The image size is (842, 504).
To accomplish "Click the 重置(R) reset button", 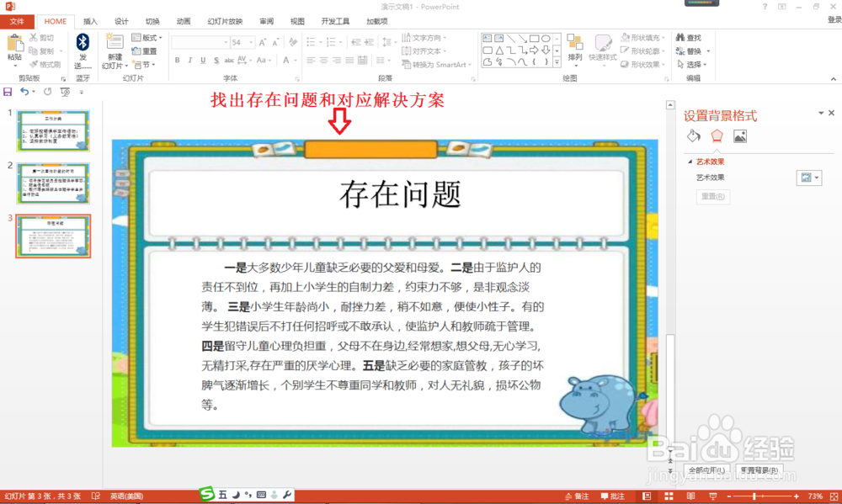I will [x=712, y=195].
